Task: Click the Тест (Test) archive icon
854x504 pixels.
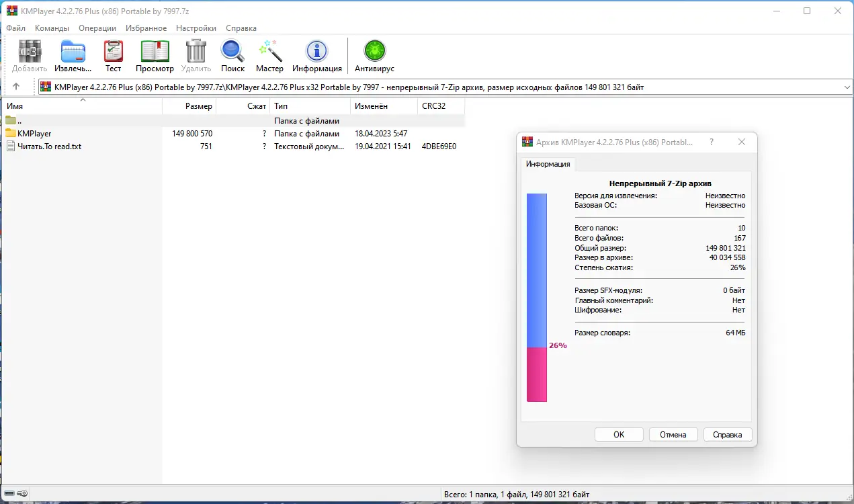Action: click(113, 51)
